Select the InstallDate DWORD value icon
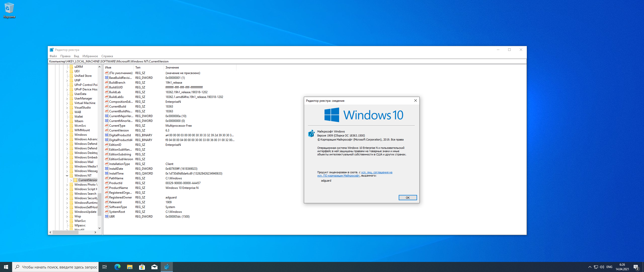The height and width of the screenshot is (272, 644). [107, 169]
